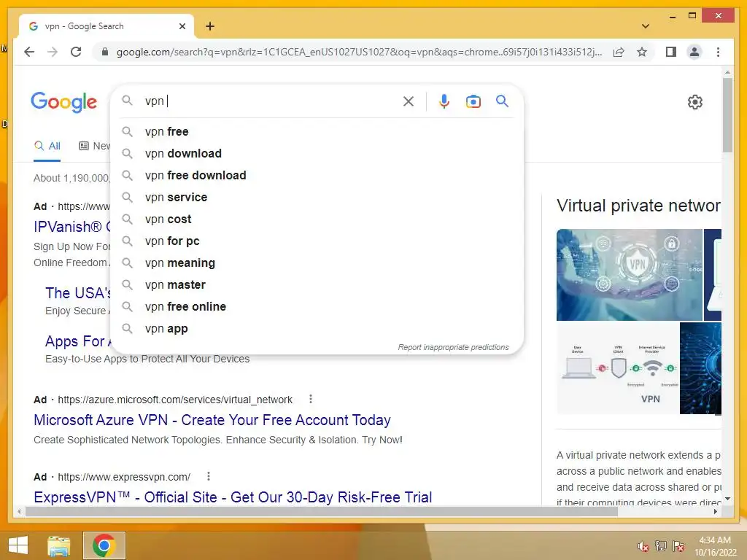Start voice search with the microphone icon
The width and height of the screenshot is (747, 560).
tap(444, 101)
